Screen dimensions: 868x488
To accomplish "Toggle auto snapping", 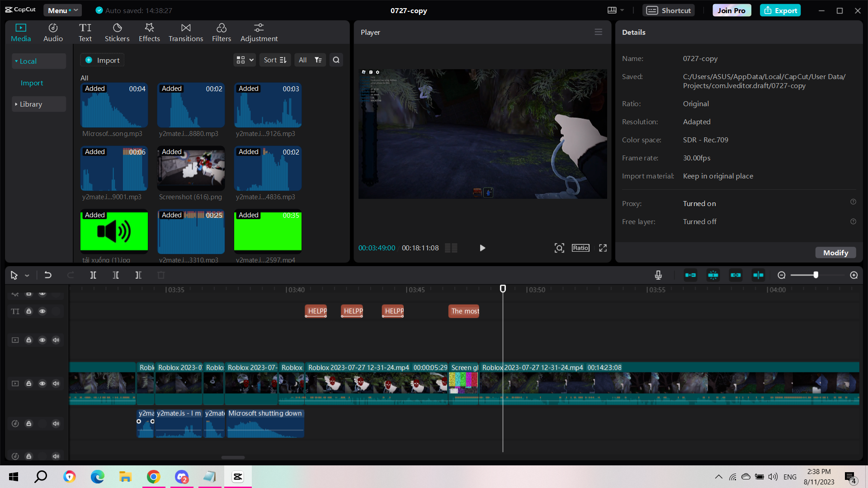I will [x=713, y=275].
